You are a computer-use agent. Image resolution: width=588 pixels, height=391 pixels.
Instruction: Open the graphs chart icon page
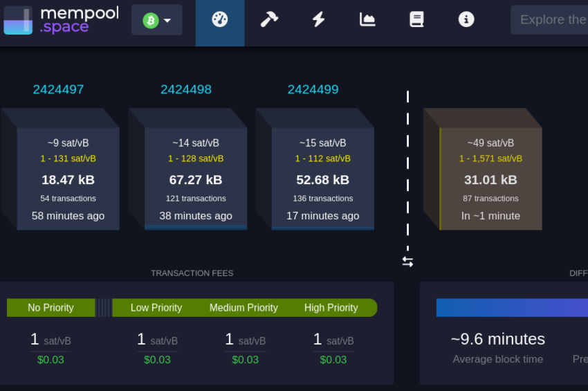pos(367,20)
